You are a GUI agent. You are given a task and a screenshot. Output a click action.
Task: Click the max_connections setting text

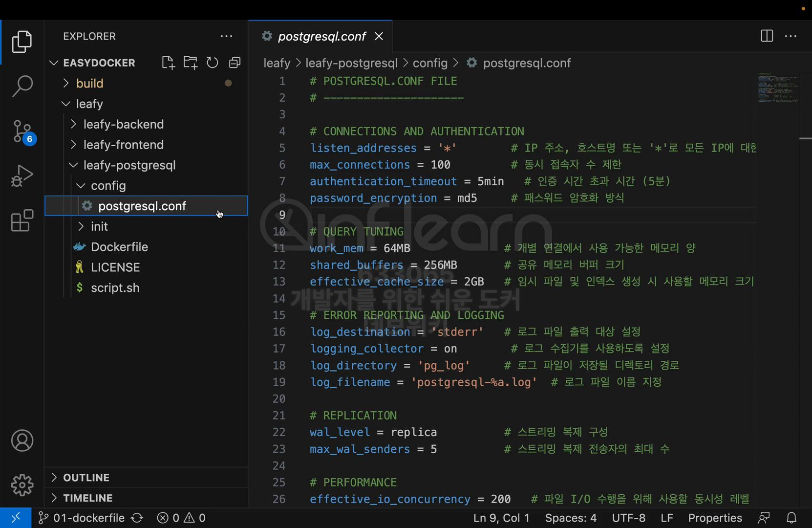click(360, 165)
